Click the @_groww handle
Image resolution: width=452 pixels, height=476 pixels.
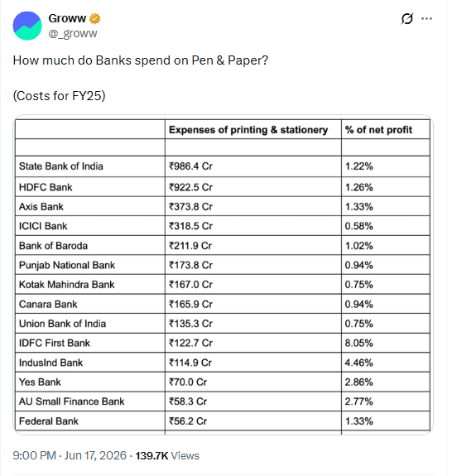click(x=73, y=33)
